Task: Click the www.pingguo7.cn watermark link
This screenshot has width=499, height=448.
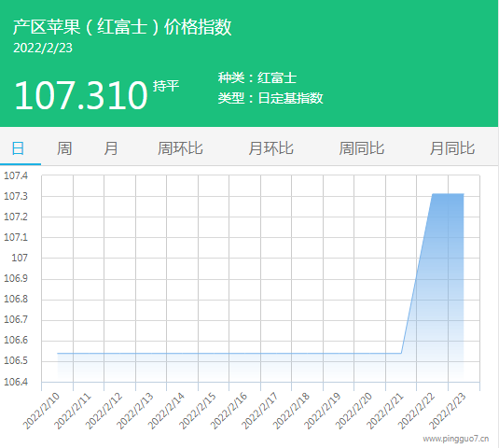Action: point(456,439)
